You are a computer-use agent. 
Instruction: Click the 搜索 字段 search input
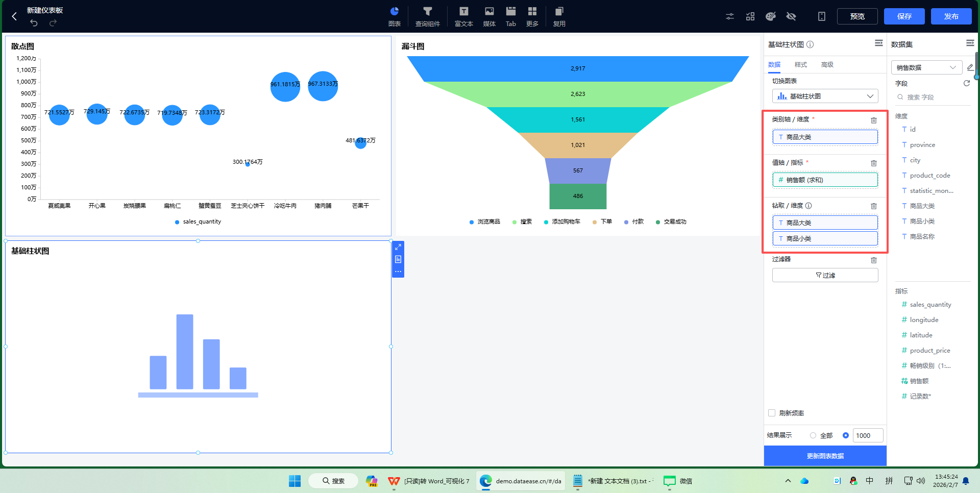coord(933,97)
